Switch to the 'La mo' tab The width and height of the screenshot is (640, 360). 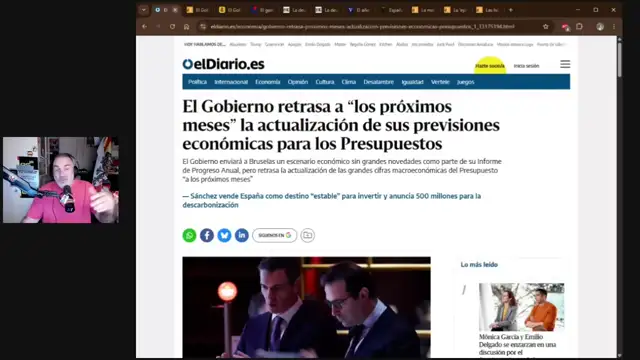(424, 10)
